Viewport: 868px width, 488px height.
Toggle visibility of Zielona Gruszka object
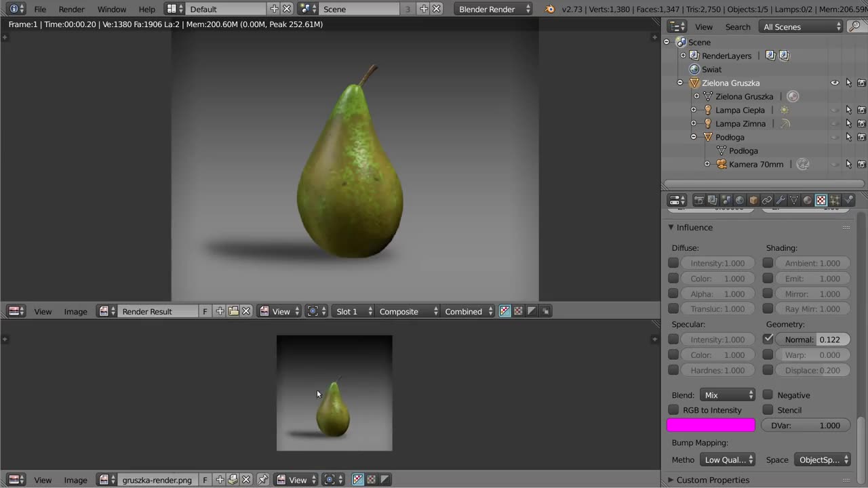[x=835, y=83]
